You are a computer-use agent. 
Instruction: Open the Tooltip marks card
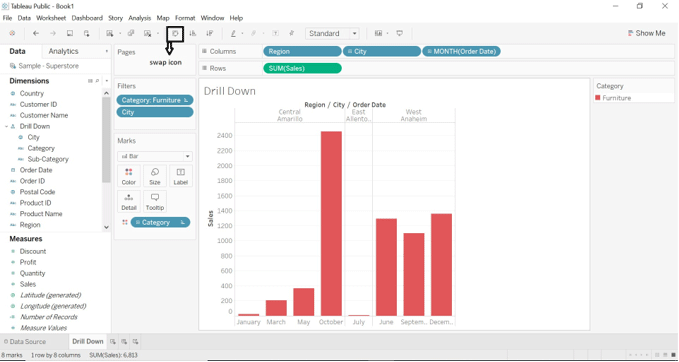[x=155, y=201]
